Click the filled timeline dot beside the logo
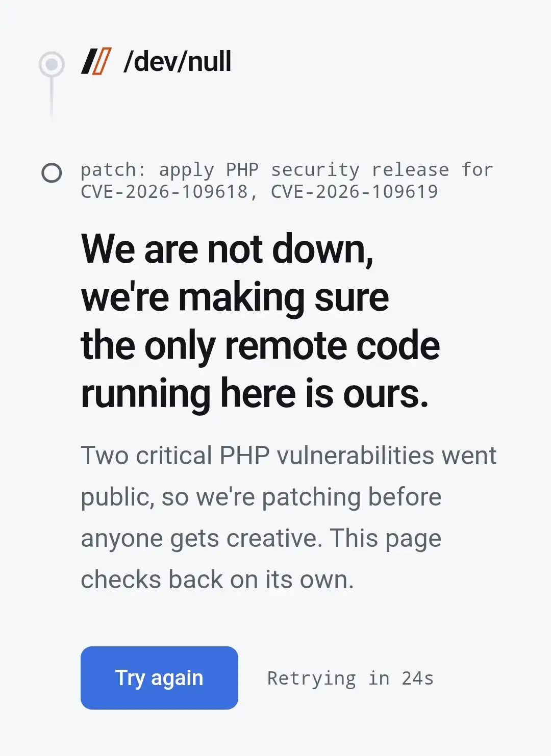Image resolution: width=551 pixels, height=756 pixels. (52, 64)
